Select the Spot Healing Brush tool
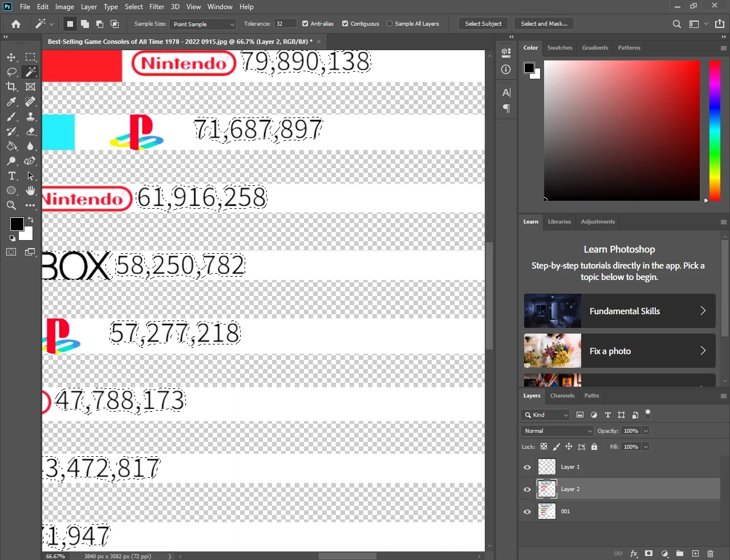The width and height of the screenshot is (730, 560). coord(30,102)
